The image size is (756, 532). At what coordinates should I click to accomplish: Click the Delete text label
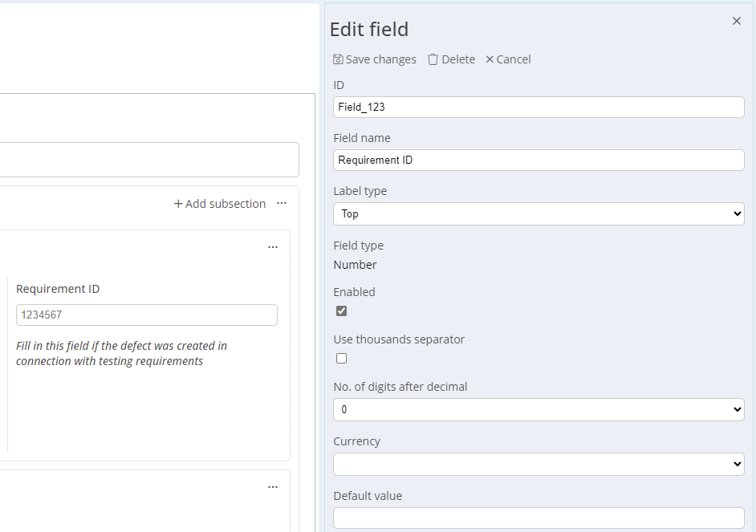coord(458,59)
